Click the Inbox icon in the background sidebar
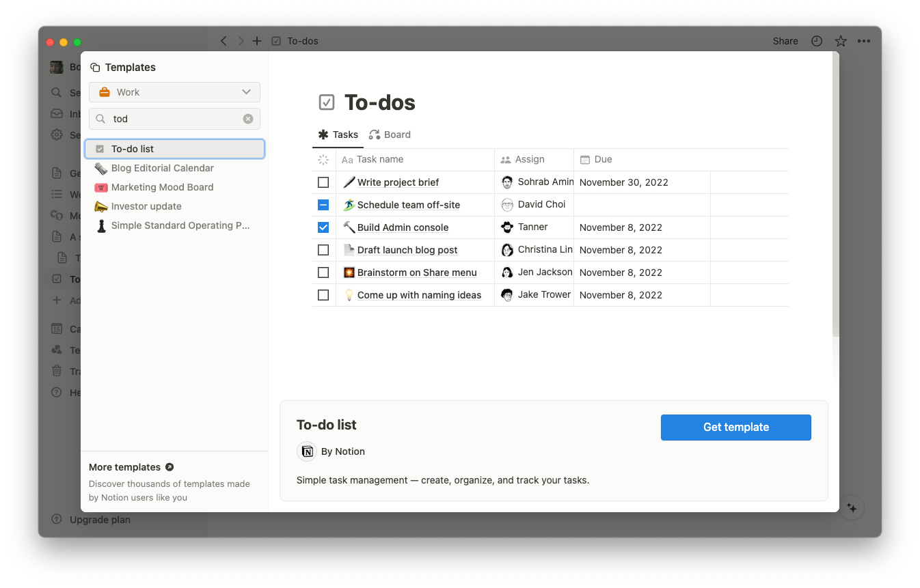 point(57,113)
